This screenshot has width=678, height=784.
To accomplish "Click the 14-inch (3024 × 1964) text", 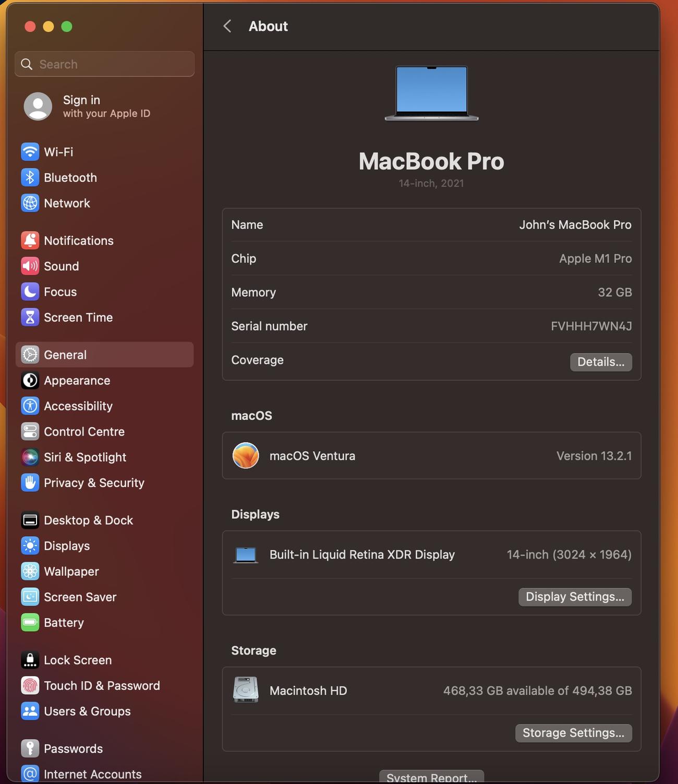I will (569, 554).
